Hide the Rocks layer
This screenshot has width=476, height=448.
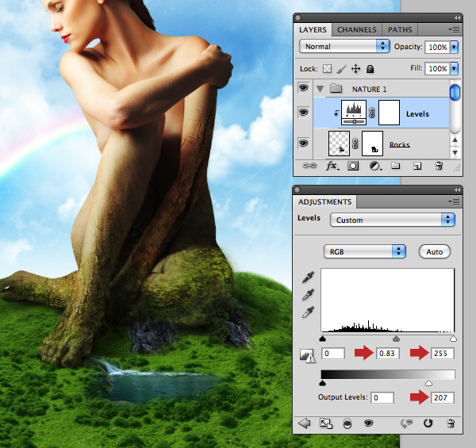[303, 143]
